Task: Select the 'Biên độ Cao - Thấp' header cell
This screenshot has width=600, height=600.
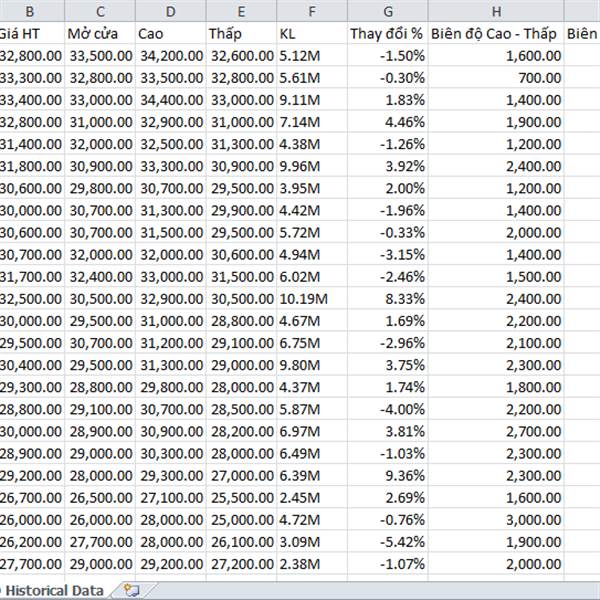Action: click(496, 34)
